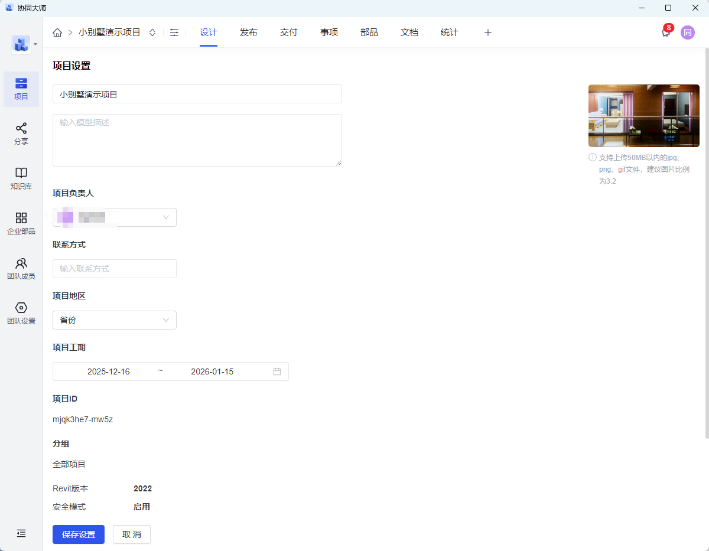Click the home icon in breadcrumb
The height and width of the screenshot is (551, 709).
[57, 32]
